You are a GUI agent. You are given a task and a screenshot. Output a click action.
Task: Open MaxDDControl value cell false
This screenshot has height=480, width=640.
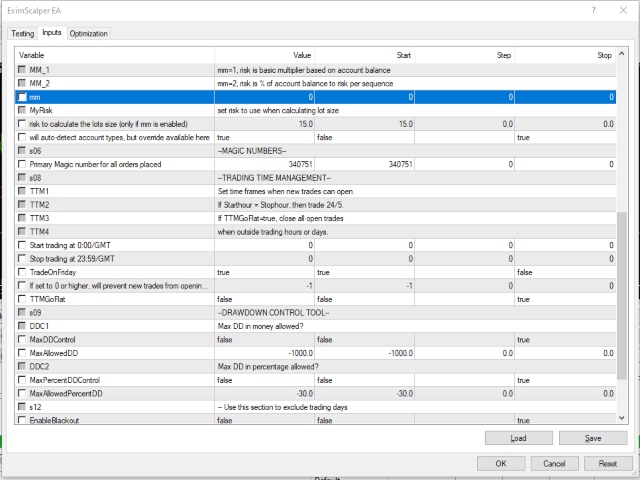(x=264, y=339)
